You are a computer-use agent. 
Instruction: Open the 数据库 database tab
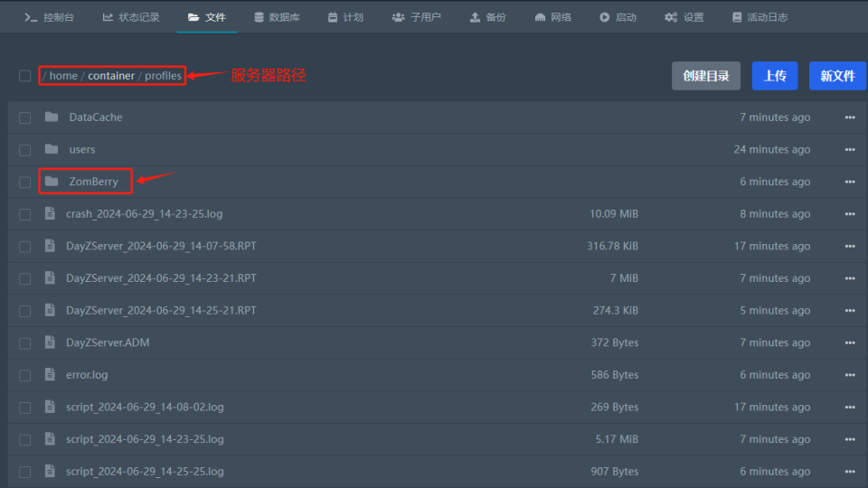(x=277, y=17)
